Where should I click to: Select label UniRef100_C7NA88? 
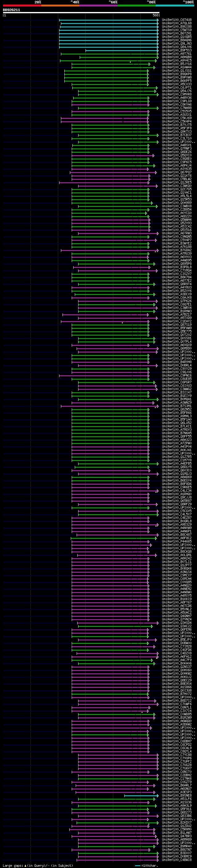click(x=177, y=108)
